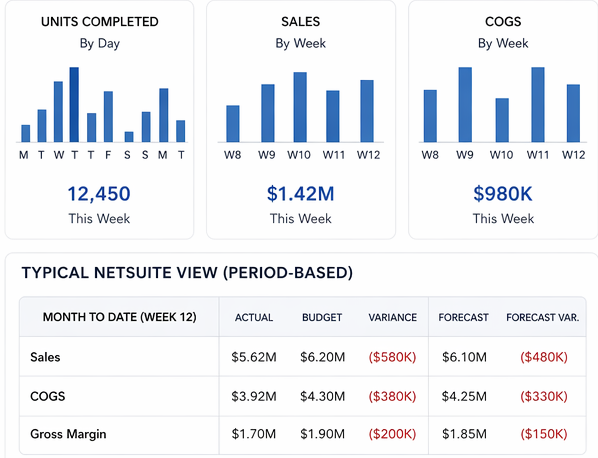Click the FORECAST VAR. column header
This screenshot has height=458, width=598.
[x=543, y=317]
